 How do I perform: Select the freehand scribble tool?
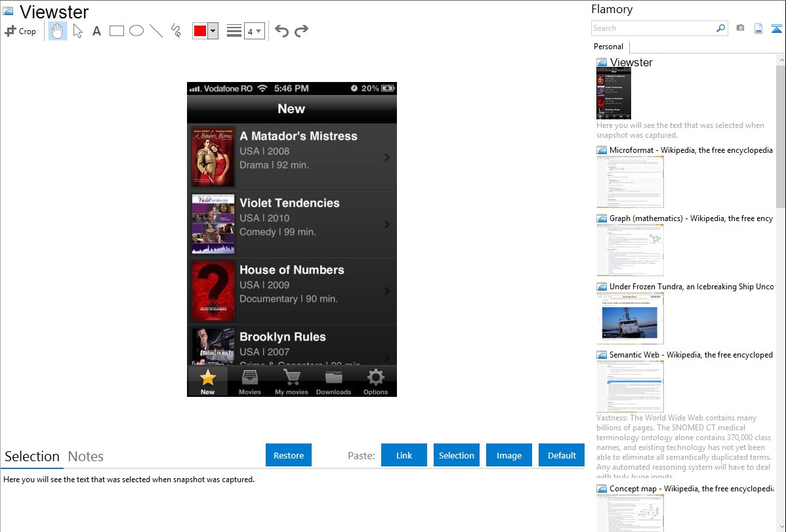coord(176,31)
